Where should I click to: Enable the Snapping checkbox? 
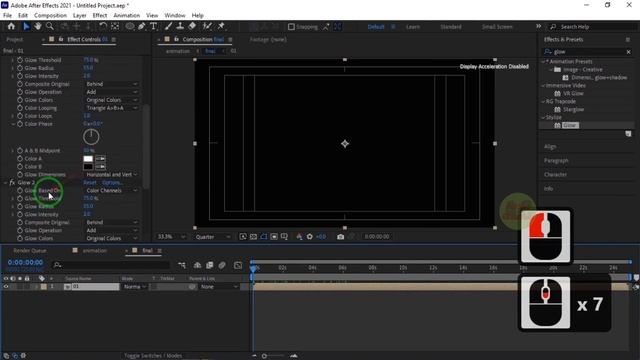point(291,27)
